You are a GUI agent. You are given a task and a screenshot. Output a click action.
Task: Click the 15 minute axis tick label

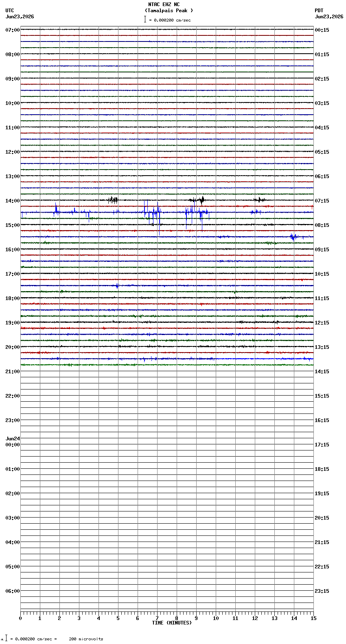click(313, 618)
